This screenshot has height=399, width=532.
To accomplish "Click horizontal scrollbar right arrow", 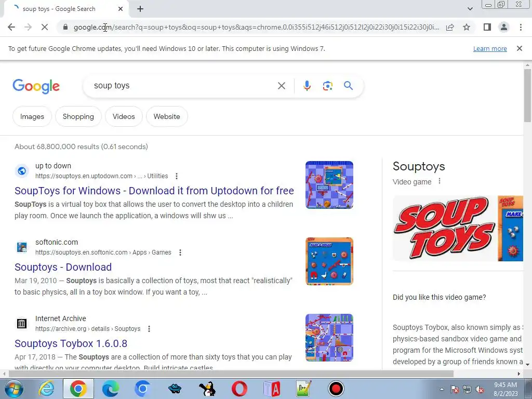I will [519, 374].
